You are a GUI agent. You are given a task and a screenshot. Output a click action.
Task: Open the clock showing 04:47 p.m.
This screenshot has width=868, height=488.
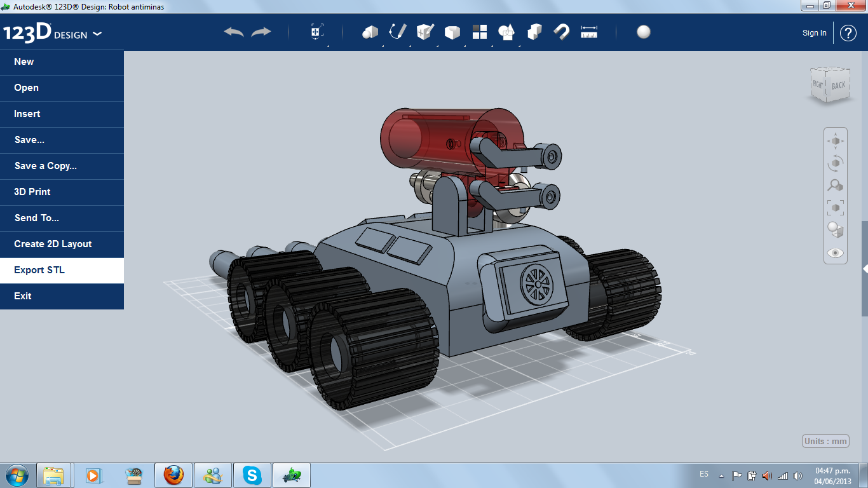(832, 475)
